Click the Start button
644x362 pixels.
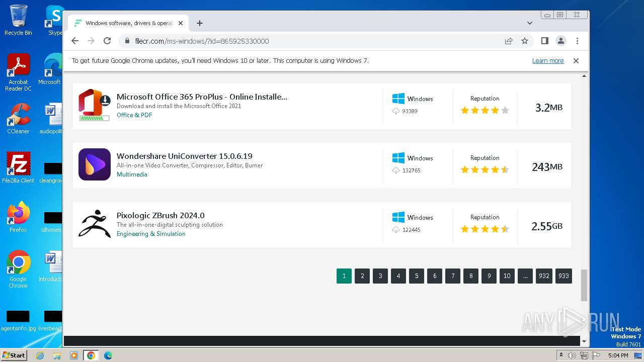[x=14, y=355]
